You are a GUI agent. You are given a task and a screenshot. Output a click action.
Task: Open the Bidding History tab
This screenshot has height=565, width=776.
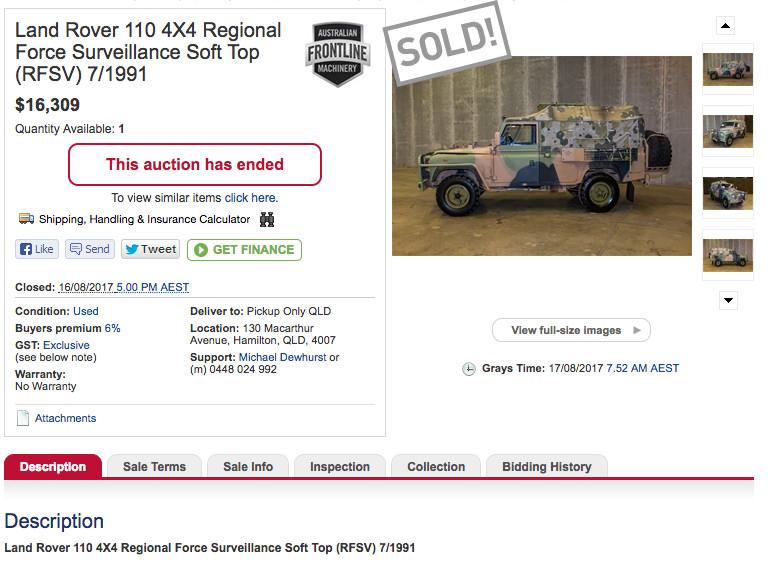click(x=546, y=467)
